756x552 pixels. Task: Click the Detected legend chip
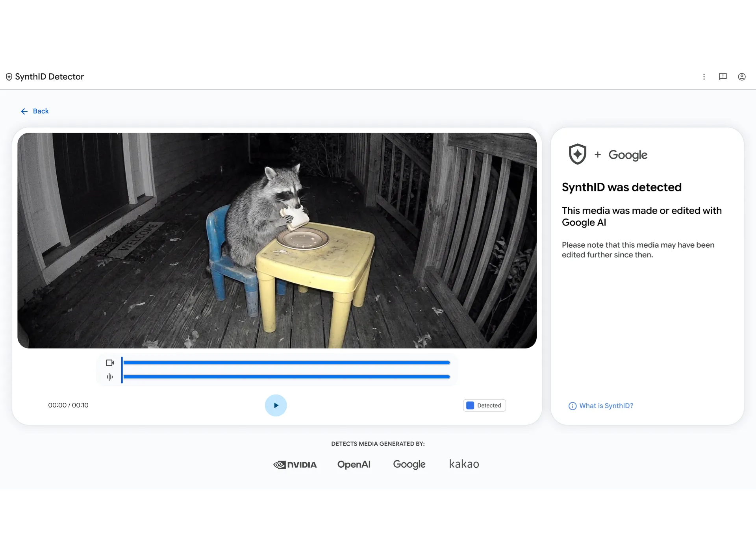pos(484,406)
